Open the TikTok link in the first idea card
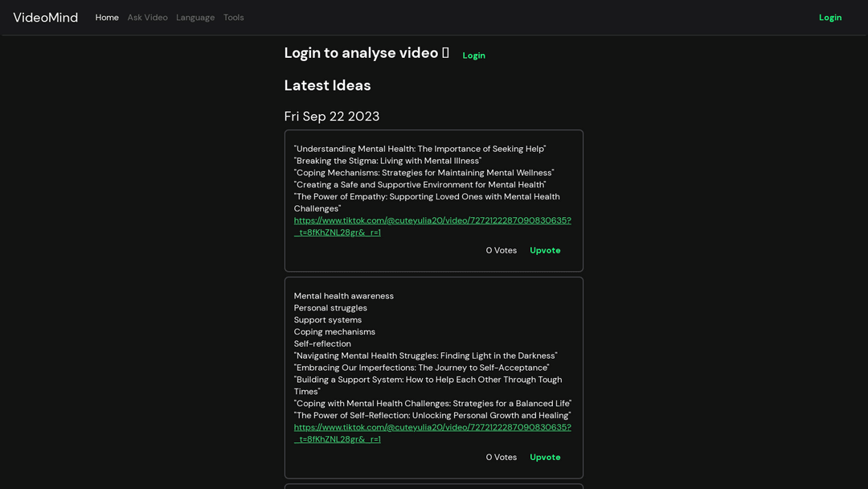868x489 pixels. [x=432, y=220]
